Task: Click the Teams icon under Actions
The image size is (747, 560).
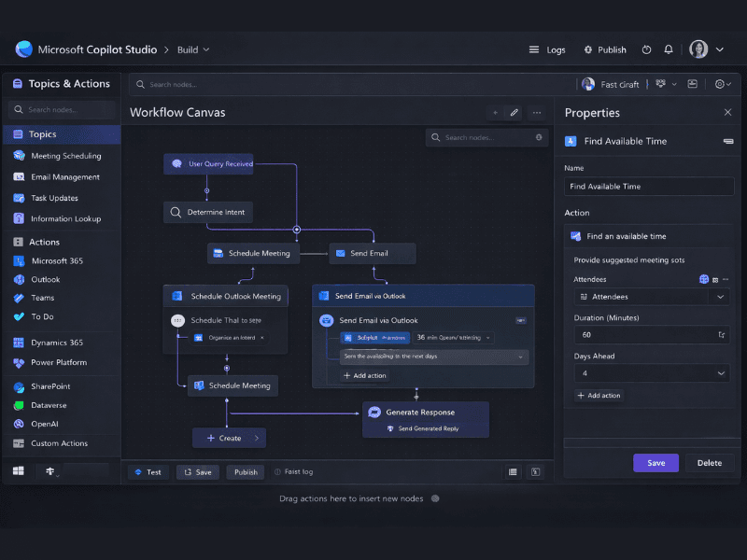Action: click(20, 300)
